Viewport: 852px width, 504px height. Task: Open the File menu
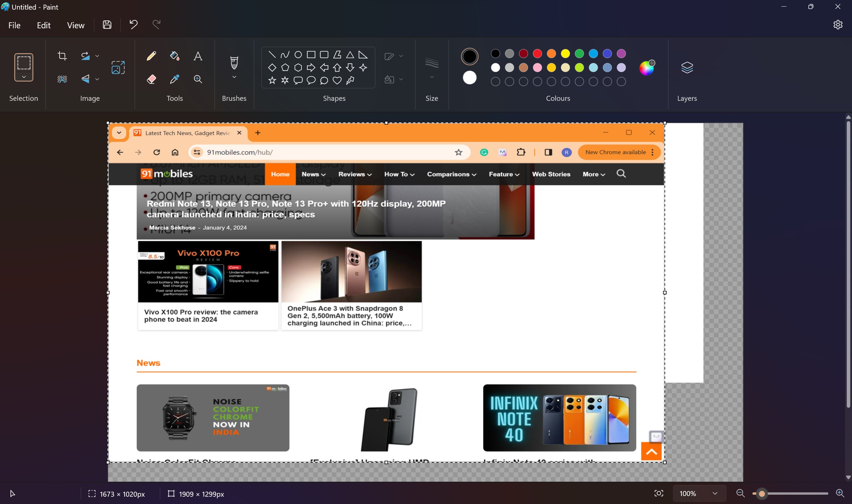(x=14, y=25)
